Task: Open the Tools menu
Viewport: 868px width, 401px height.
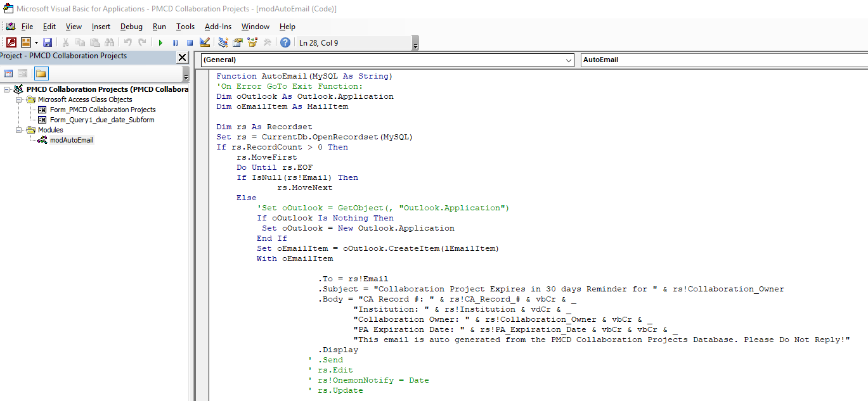Action: point(185,27)
